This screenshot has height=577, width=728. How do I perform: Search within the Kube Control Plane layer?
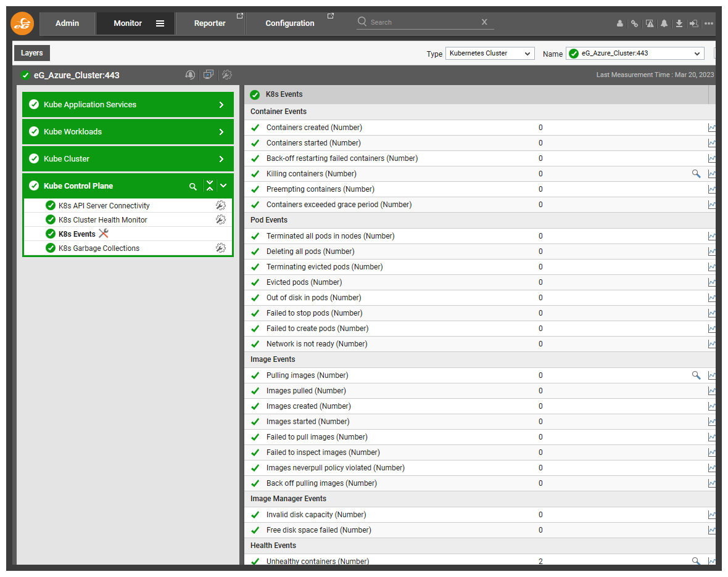(x=192, y=186)
